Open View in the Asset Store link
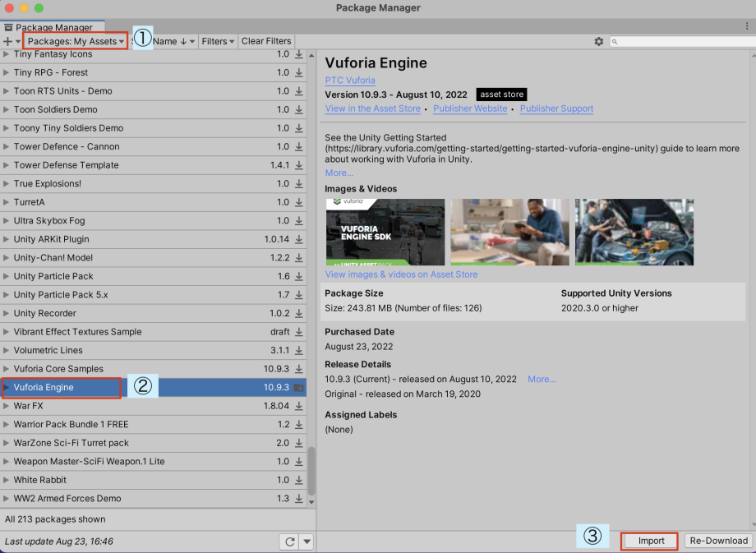 pos(372,108)
